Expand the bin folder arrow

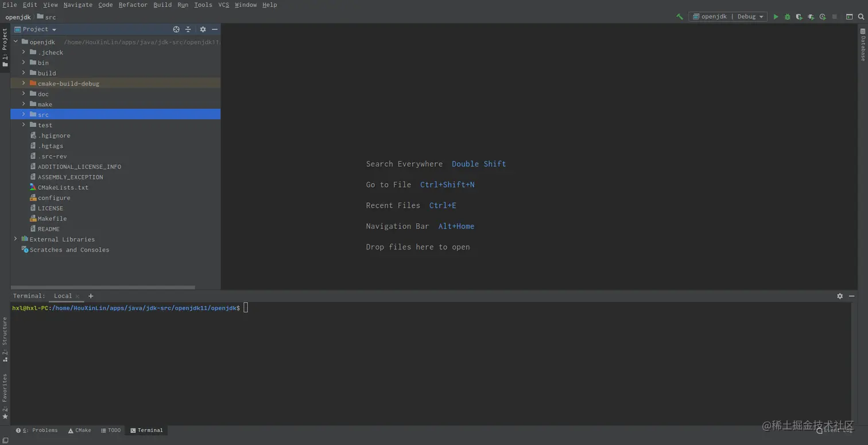coord(24,63)
